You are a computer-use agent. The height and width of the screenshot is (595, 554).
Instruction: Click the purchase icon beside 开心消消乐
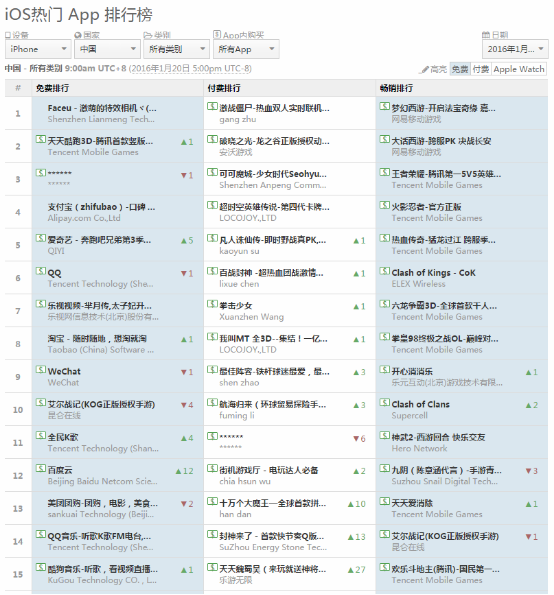[385, 370]
